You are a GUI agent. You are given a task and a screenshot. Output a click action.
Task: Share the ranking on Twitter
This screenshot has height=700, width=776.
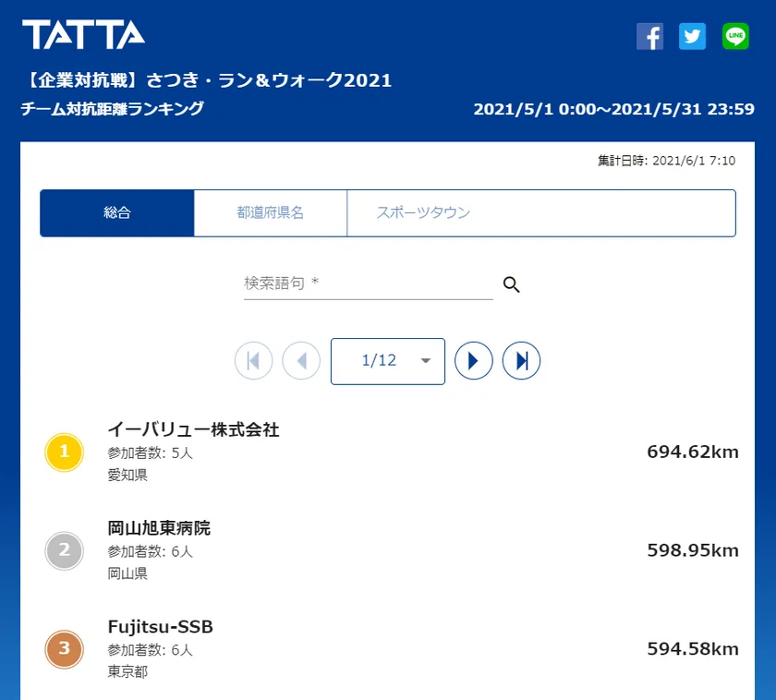(693, 36)
